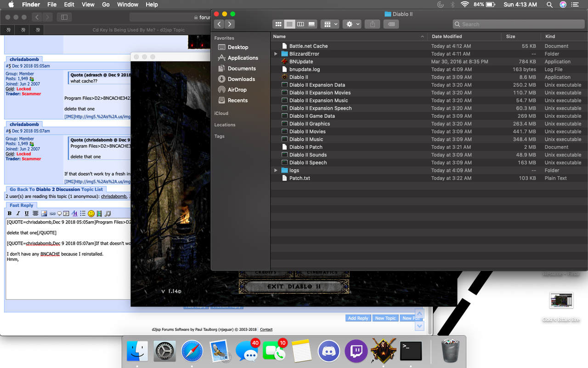Open the Finder action gear dropdown
The width and height of the screenshot is (588, 368).
pos(352,24)
